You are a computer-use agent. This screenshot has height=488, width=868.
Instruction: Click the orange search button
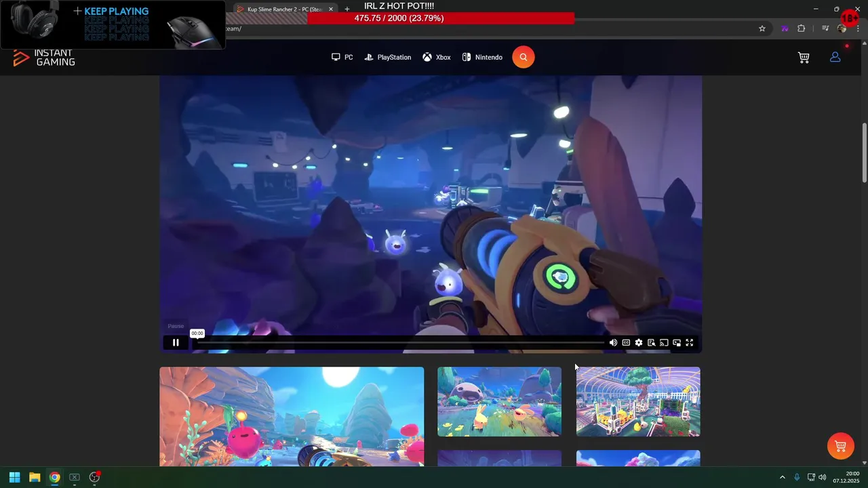click(524, 57)
